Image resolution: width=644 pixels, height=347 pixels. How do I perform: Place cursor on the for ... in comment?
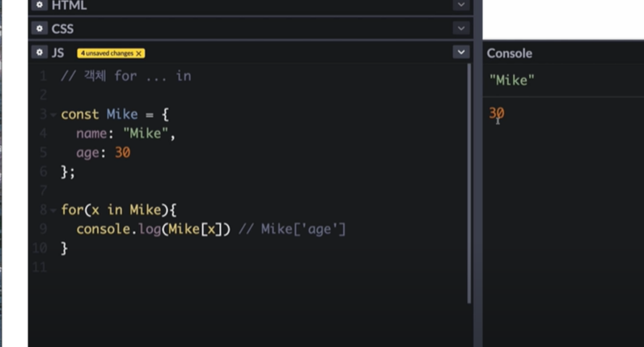(125, 76)
